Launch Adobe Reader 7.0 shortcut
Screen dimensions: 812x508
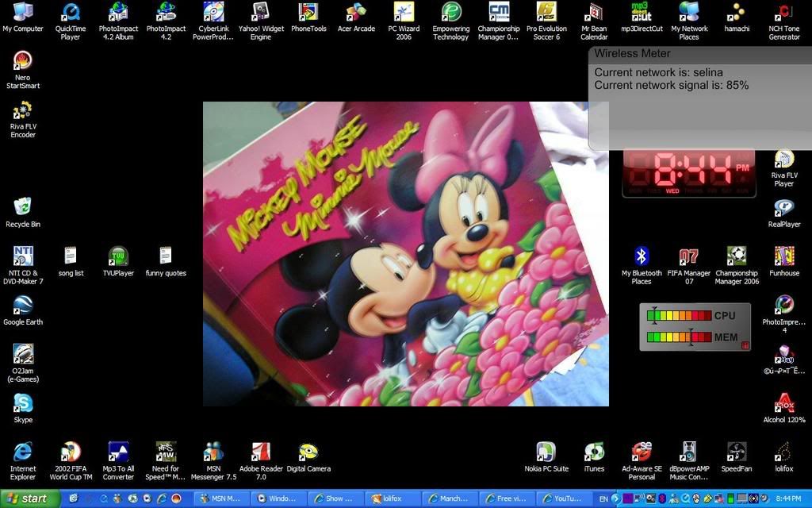click(x=261, y=452)
